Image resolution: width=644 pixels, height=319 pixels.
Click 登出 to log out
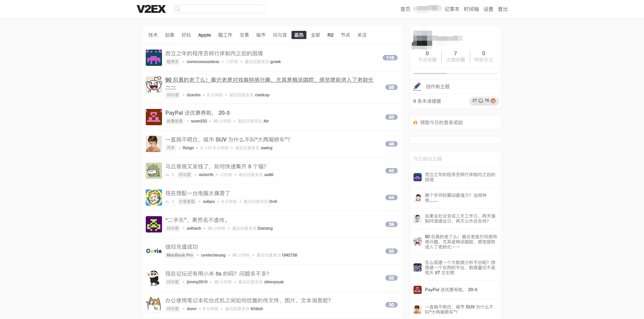click(503, 9)
